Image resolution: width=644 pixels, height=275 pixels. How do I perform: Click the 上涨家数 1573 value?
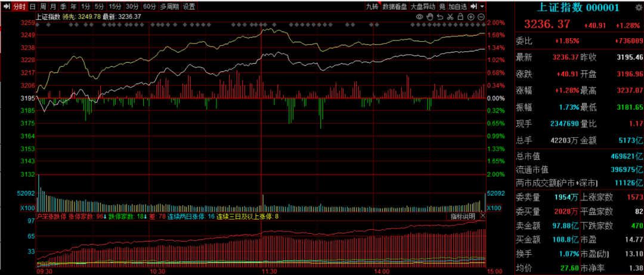(635, 197)
